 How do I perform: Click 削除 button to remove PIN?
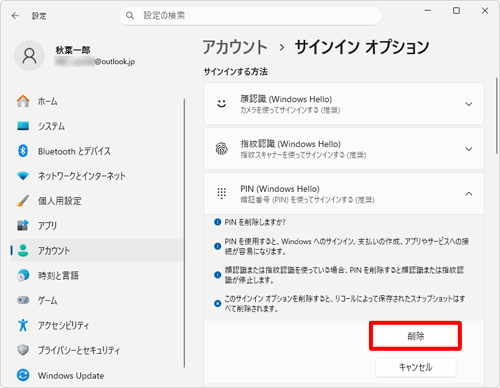click(x=416, y=336)
